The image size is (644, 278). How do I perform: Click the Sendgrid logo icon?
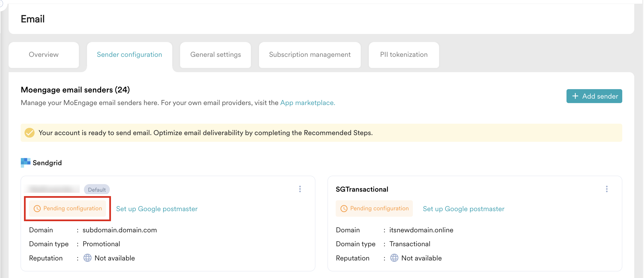[26, 163]
